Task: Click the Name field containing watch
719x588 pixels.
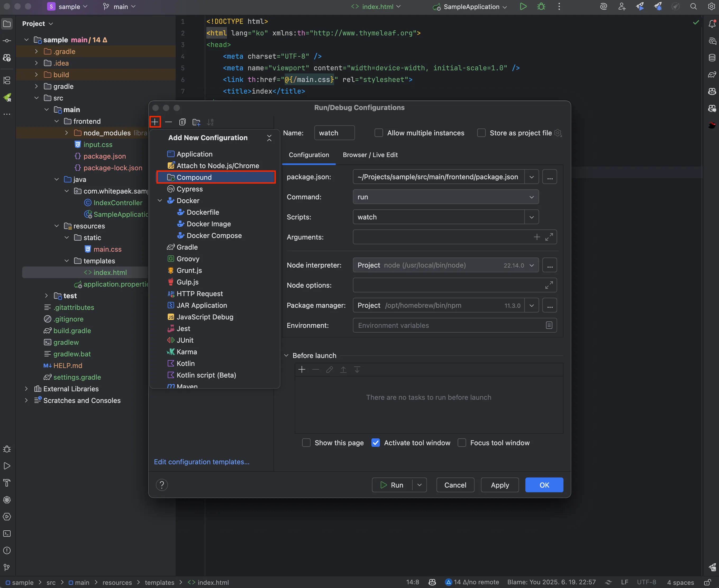Action: pos(334,133)
